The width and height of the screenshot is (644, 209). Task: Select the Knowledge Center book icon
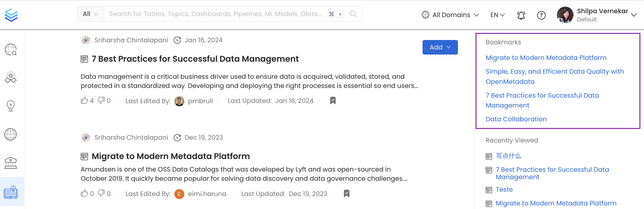(11, 191)
